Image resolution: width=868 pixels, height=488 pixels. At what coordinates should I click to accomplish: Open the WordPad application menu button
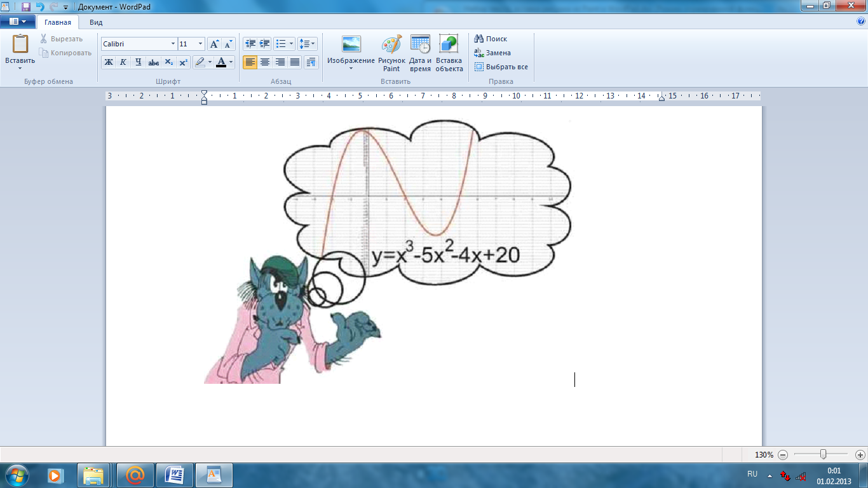pyautogui.click(x=17, y=22)
